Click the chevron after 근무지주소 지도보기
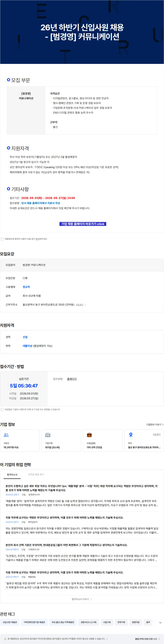The height and width of the screenshot is (644, 164). click(86, 304)
